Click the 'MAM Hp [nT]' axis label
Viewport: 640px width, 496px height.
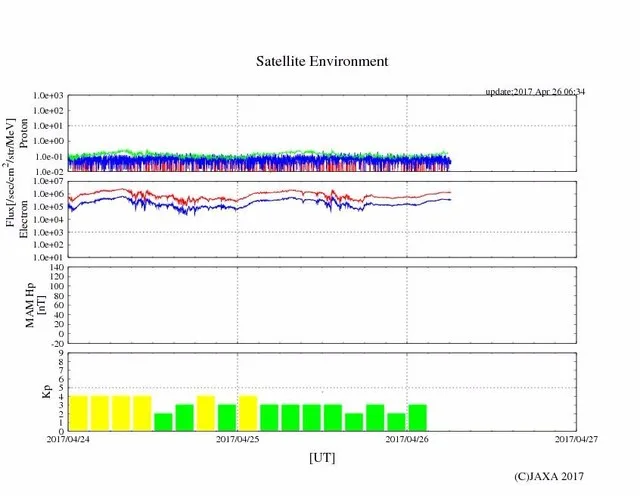click(x=35, y=305)
